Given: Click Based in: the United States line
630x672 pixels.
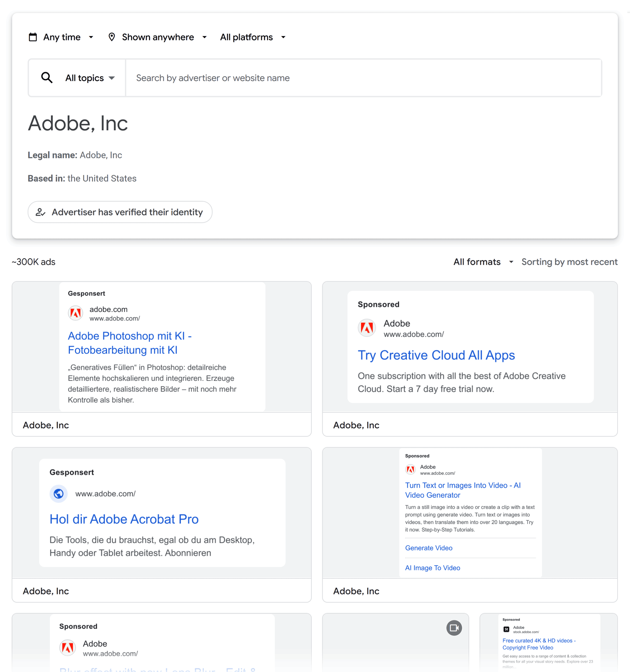Looking at the screenshot, I should [82, 178].
